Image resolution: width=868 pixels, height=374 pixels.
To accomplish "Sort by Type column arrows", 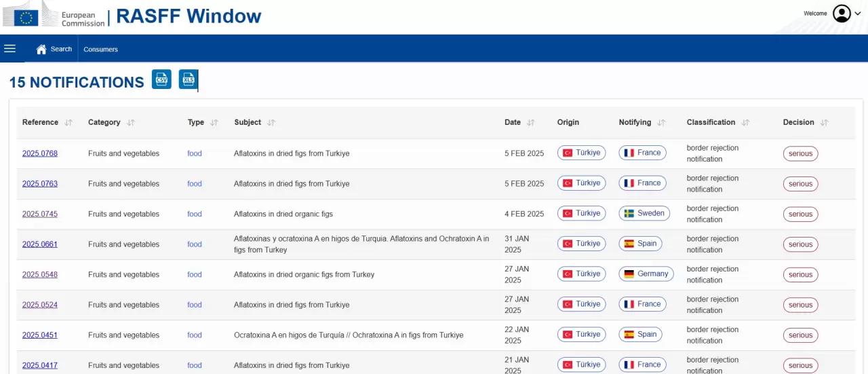I will [x=214, y=123].
